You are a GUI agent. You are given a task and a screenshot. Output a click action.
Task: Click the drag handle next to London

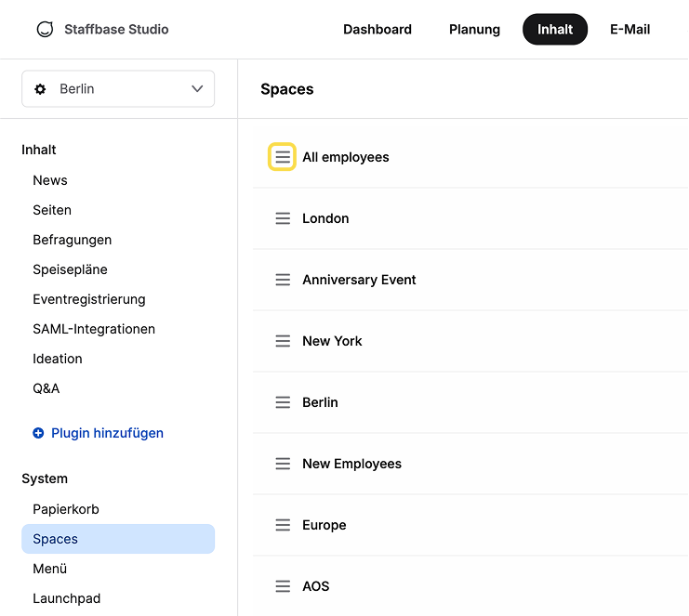283,219
